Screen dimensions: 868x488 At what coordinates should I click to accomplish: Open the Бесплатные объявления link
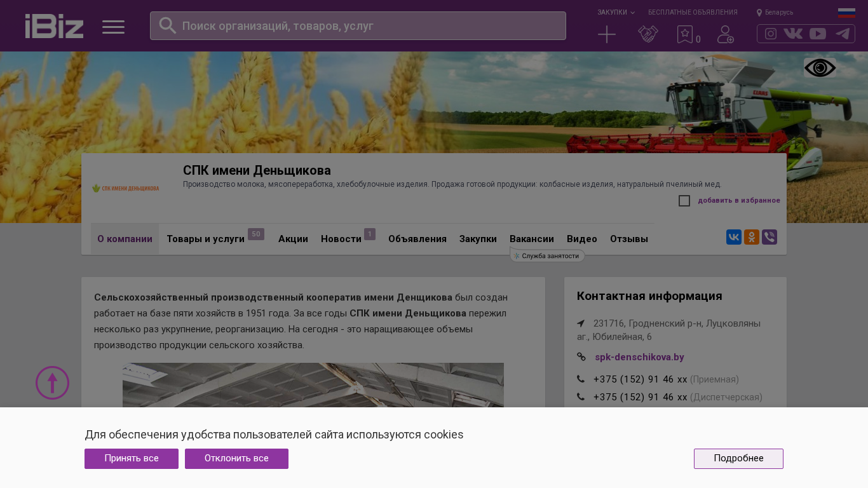point(693,13)
